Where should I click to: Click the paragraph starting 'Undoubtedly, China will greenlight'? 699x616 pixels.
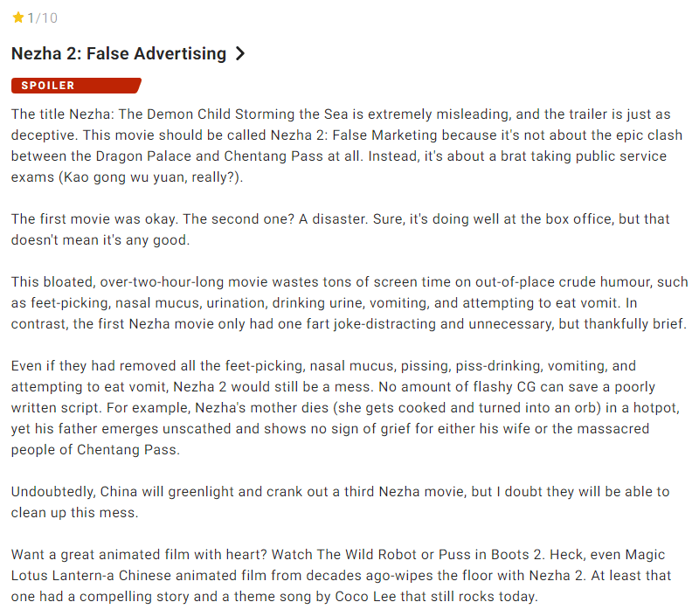pos(341,502)
